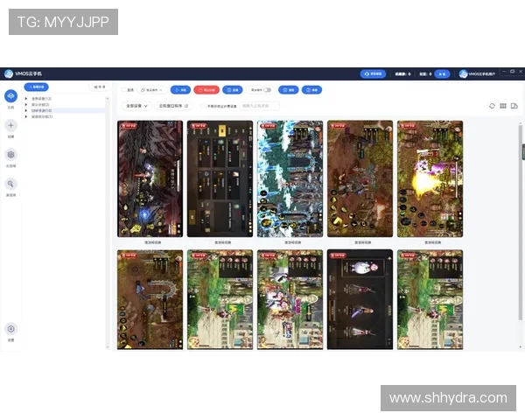Click the plus icon in left sidebar
This screenshot has height=420, width=525.
[x=10, y=126]
